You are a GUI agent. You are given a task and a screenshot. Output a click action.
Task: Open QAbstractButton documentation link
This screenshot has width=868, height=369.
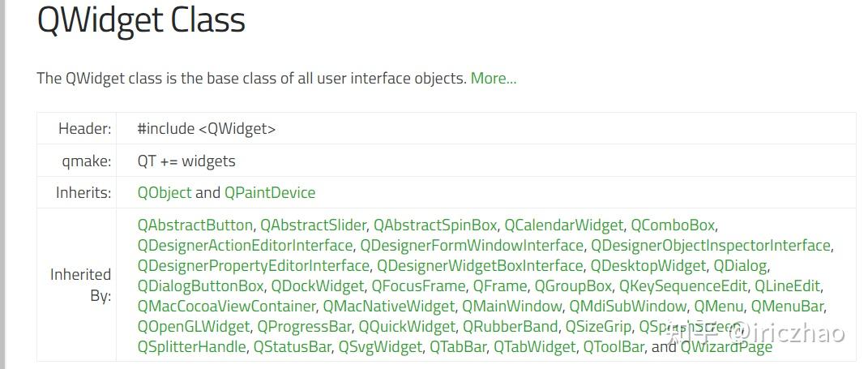(195, 225)
